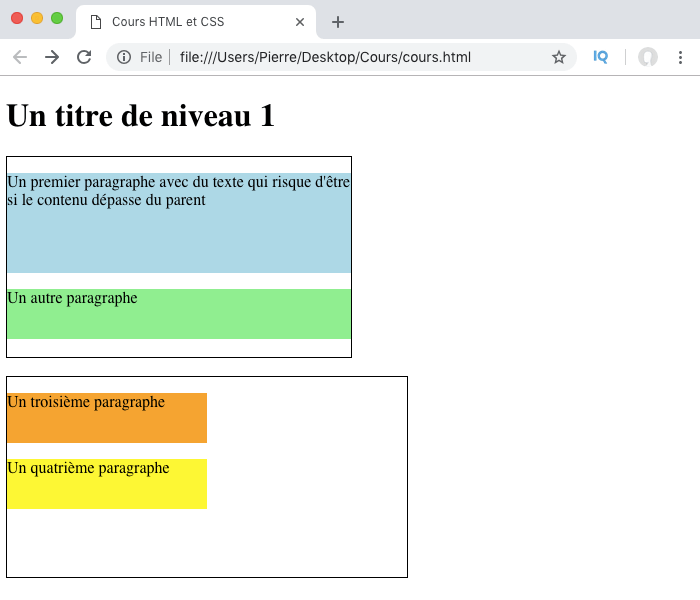The width and height of the screenshot is (700, 600).
Task: Click the green fullscreen window button
Action: 57,18
